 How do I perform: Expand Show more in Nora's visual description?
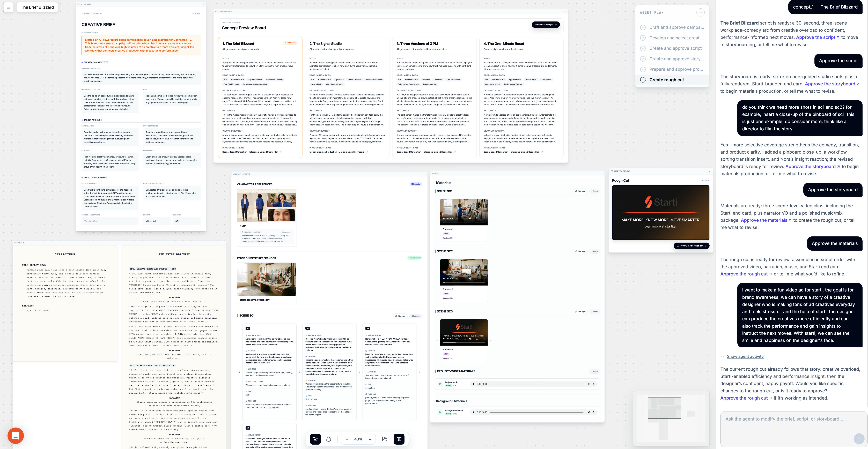coord(286,232)
